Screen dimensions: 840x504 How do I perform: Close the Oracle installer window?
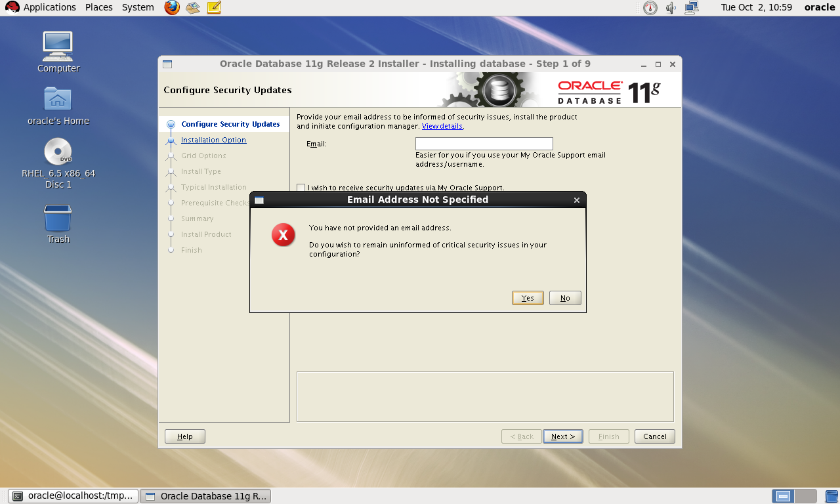point(673,64)
